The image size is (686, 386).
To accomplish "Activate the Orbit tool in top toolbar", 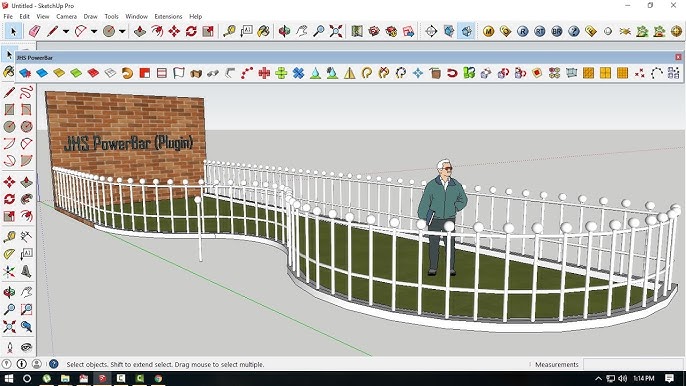I will tap(284, 31).
